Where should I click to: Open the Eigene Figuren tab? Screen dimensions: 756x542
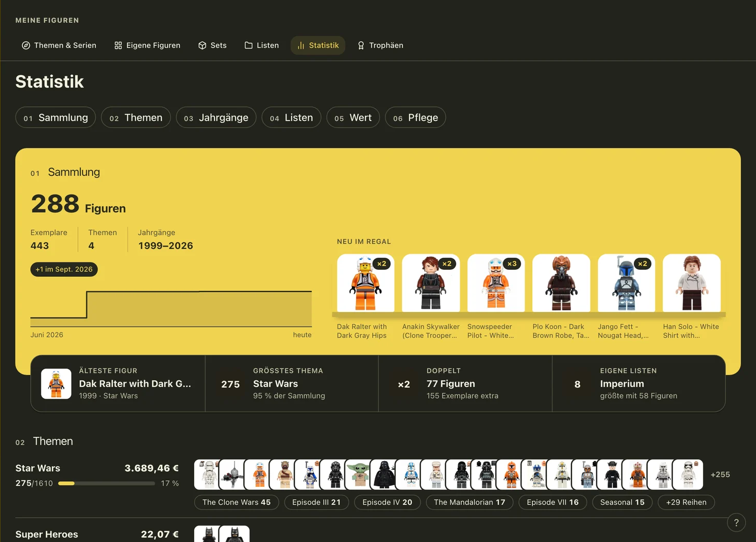coord(147,45)
